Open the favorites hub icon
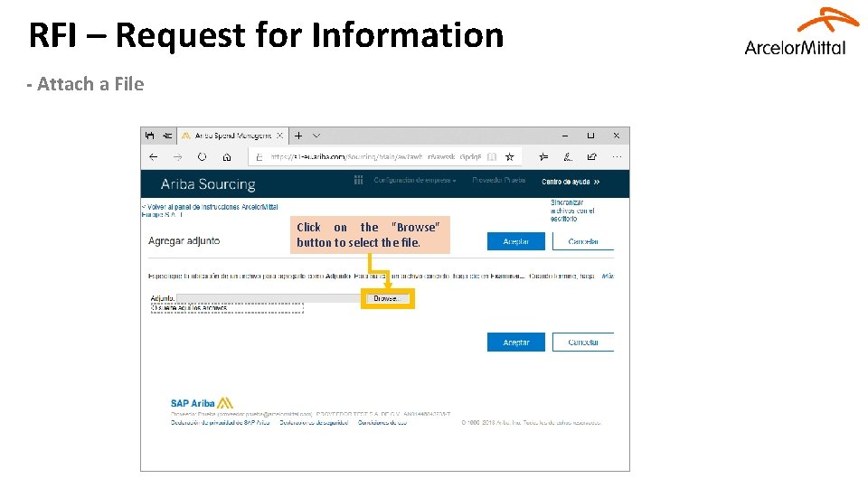 543,157
